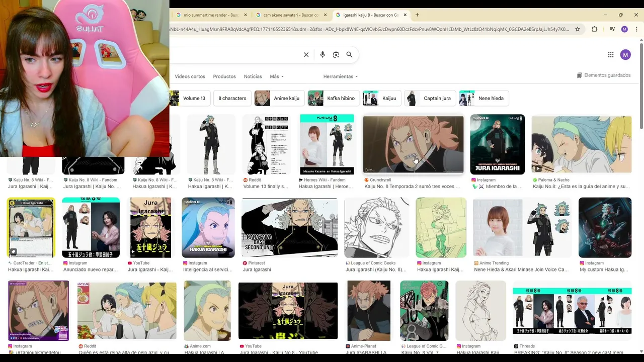This screenshot has height=362, width=644.
Task: Click the address bar URL
Action: pos(370,29)
